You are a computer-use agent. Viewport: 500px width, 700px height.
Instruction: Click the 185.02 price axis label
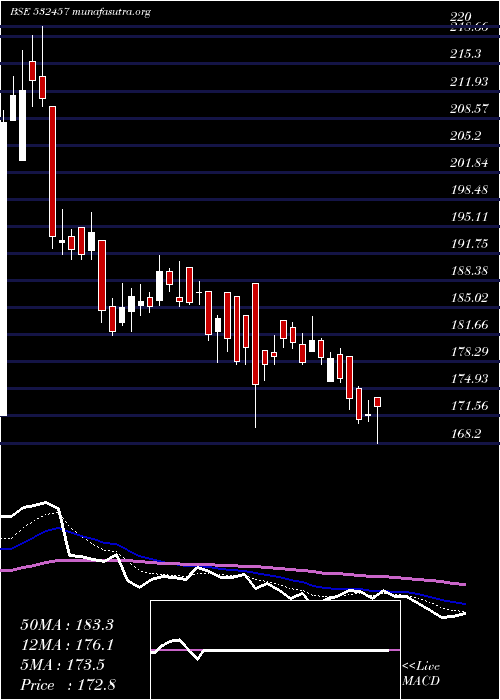469,298
